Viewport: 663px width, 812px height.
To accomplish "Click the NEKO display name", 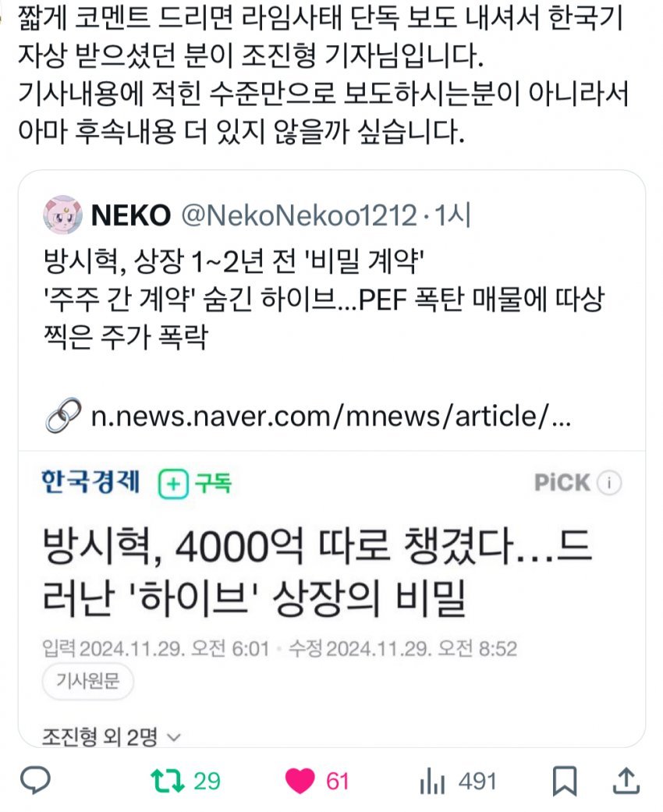I will 131,215.
